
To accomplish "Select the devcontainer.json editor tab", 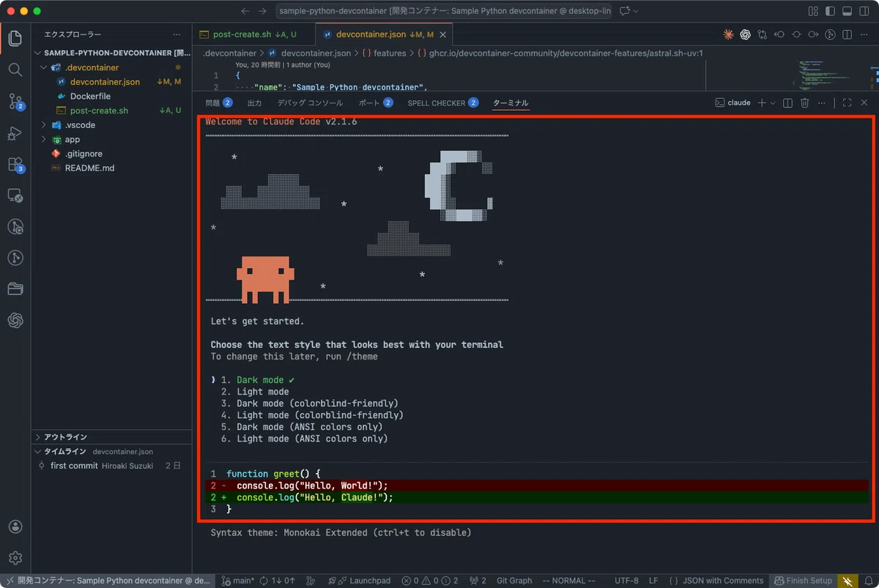I will 385,34.
